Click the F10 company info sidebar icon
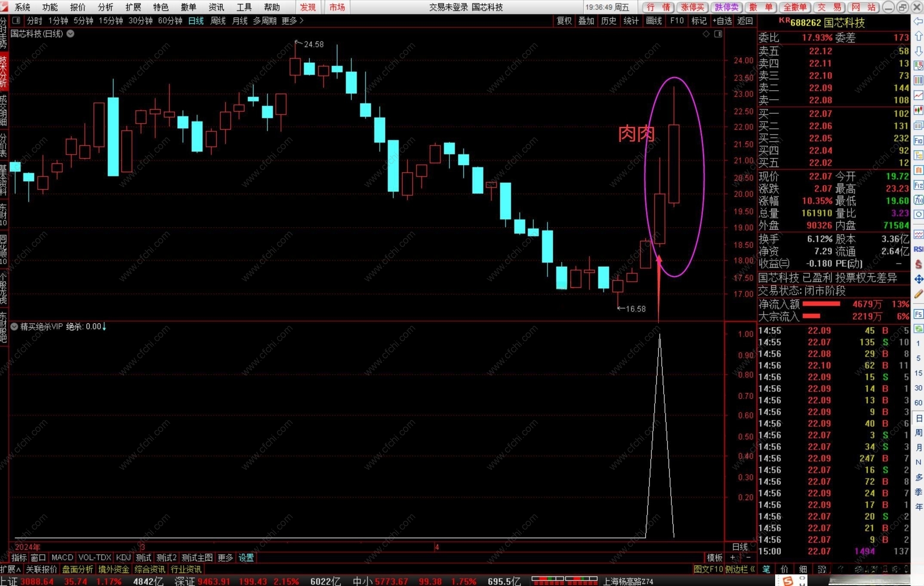This screenshot has height=586, width=924. click(x=918, y=140)
